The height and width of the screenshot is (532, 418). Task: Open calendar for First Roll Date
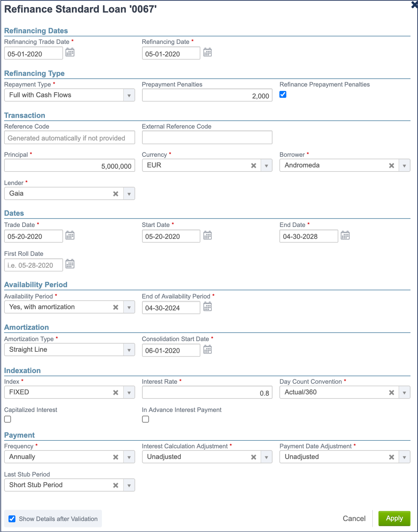(70, 264)
